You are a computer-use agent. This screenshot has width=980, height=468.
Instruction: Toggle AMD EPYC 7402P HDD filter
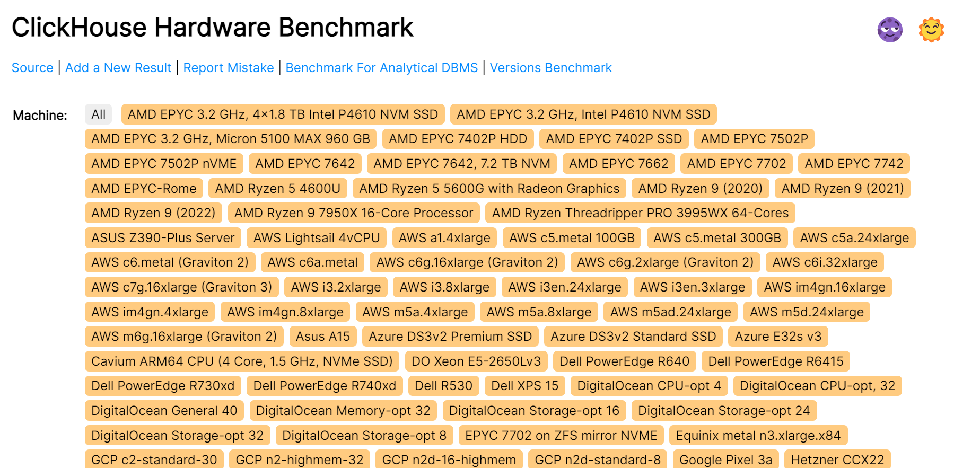pyautogui.click(x=458, y=139)
